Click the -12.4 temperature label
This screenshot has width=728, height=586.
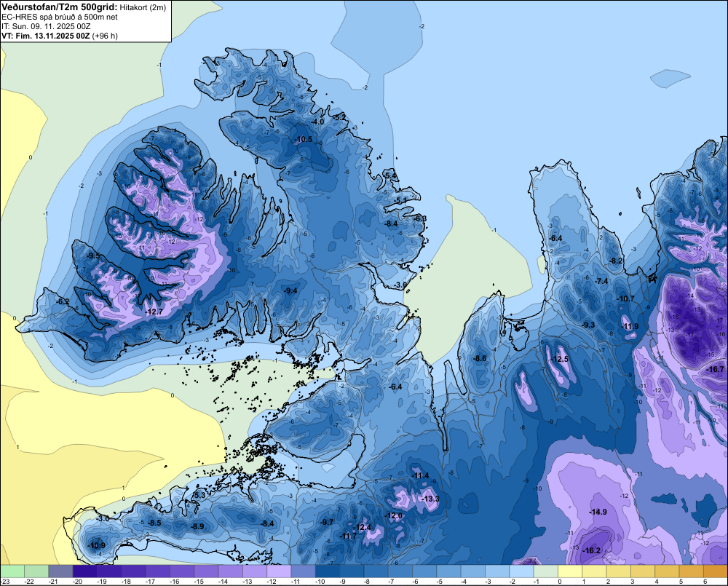(363, 528)
